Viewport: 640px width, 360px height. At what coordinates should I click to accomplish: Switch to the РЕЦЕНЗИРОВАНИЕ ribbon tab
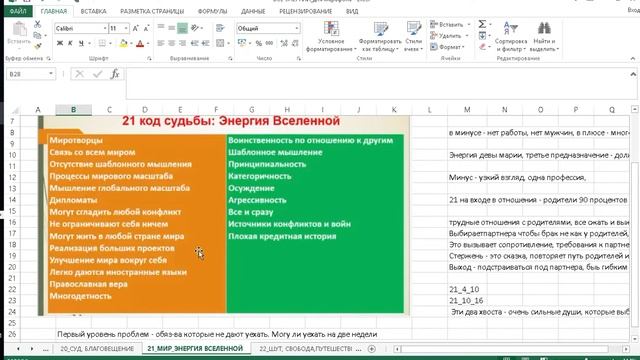pos(305,11)
